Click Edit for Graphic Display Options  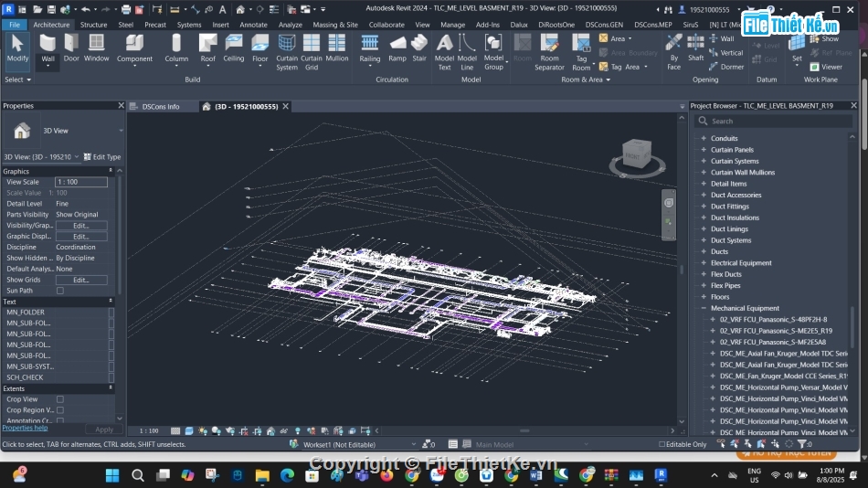[80, 237]
